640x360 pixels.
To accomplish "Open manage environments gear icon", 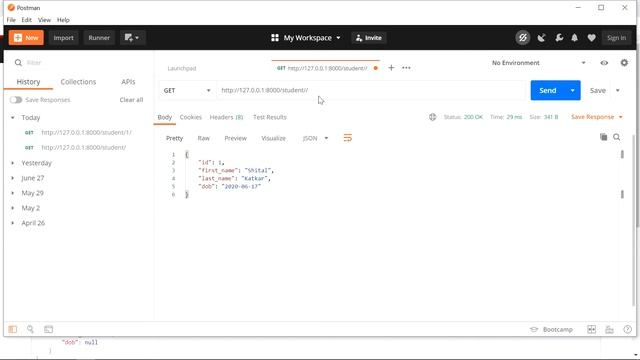I will click(x=624, y=63).
